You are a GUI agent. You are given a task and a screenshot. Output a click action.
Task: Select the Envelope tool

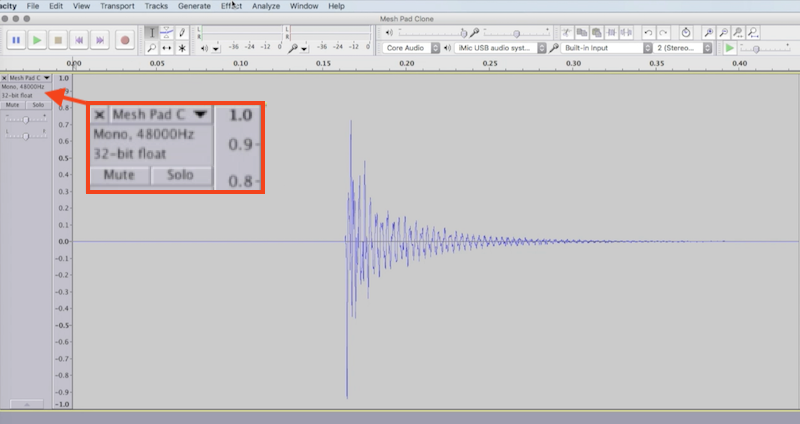pos(166,33)
